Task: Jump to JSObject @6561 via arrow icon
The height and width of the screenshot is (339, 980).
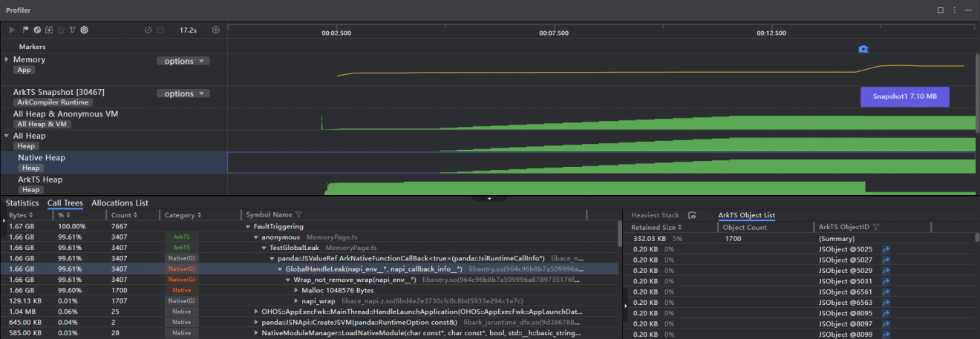Action: point(886,292)
